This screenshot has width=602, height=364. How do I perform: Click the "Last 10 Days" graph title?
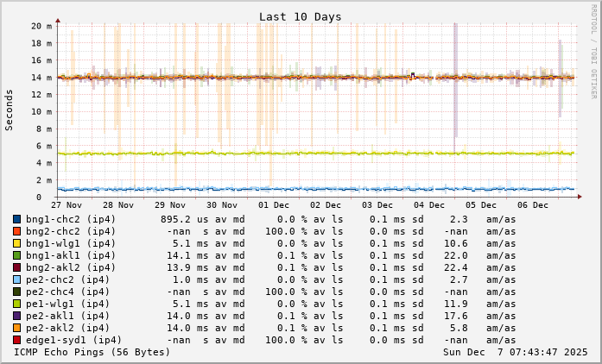tap(300, 16)
